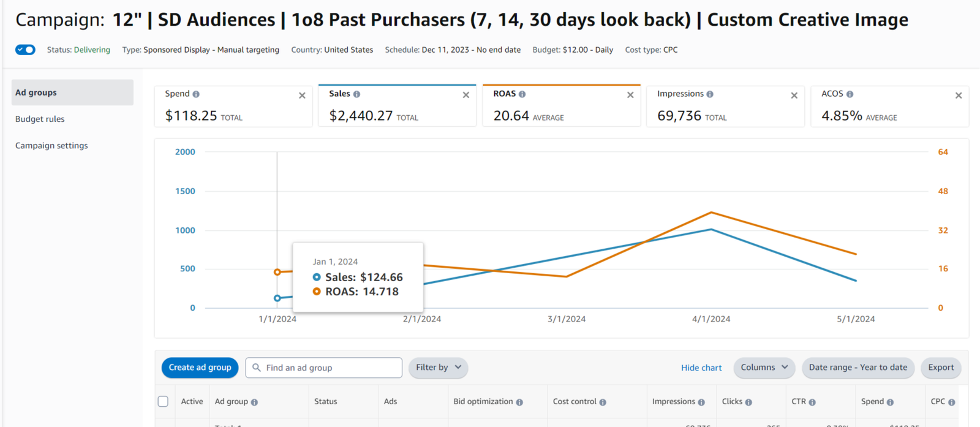Open the Date range Year to date selector
Viewport: 980px width, 427px height.
858,368
